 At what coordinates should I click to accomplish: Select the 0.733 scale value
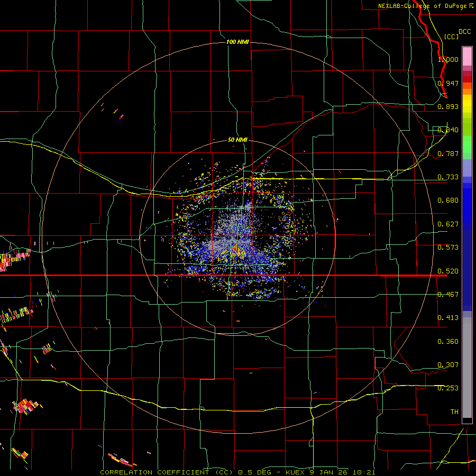pos(448,177)
